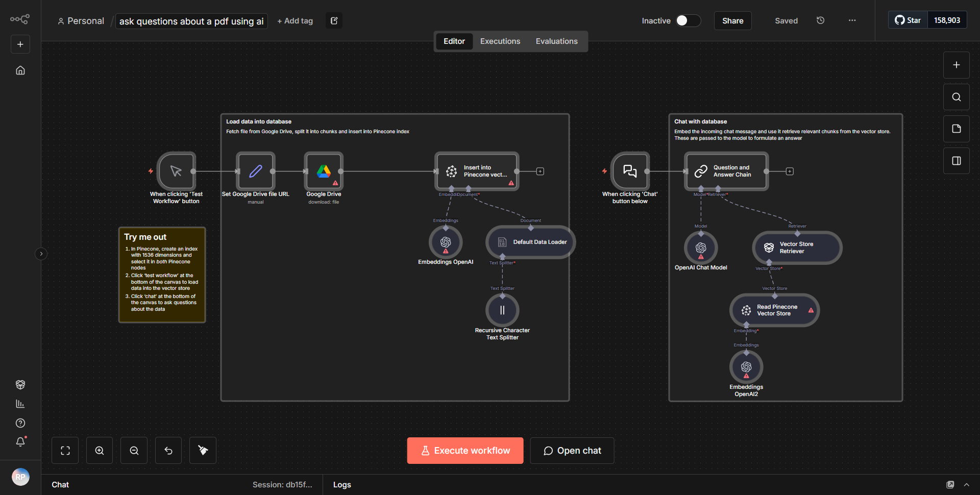
Task: Select the Default Data Loader node
Action: point(531,242)
